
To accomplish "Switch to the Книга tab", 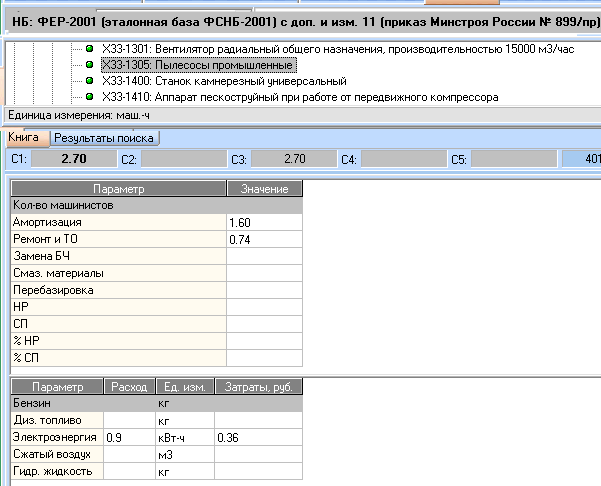I will 28,138.
